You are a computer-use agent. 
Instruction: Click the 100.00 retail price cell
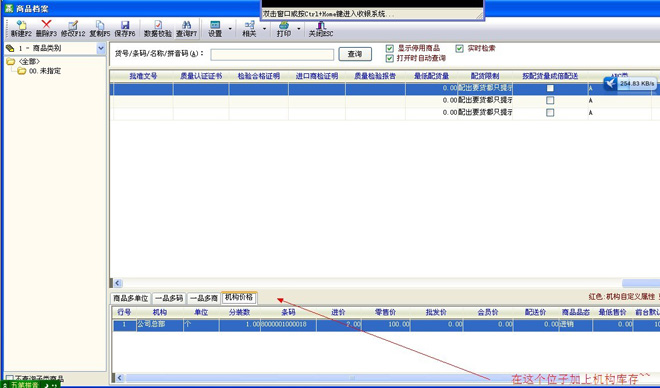point(386,324)
